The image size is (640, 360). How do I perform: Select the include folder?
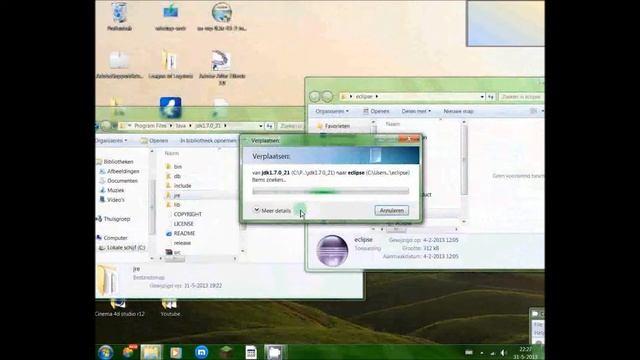click(x=178, y=186)
